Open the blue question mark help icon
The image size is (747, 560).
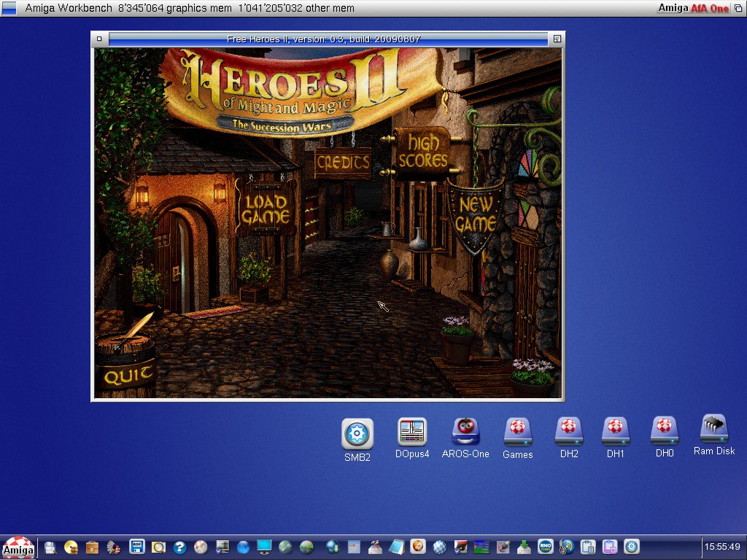point(179,547)
